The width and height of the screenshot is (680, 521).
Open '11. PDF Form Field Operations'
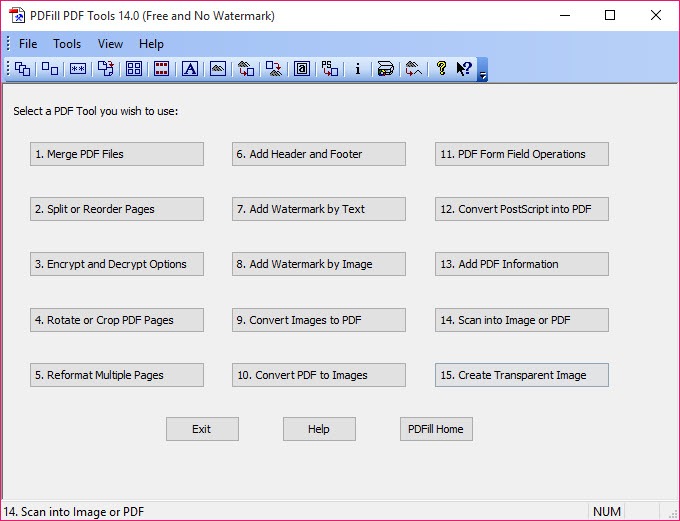pos(522,154)
